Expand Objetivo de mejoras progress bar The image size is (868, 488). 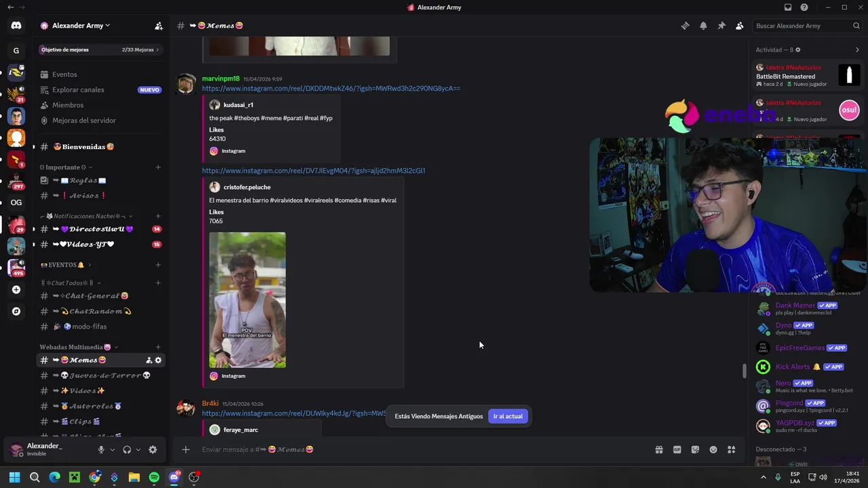click(x=100, y=49)
